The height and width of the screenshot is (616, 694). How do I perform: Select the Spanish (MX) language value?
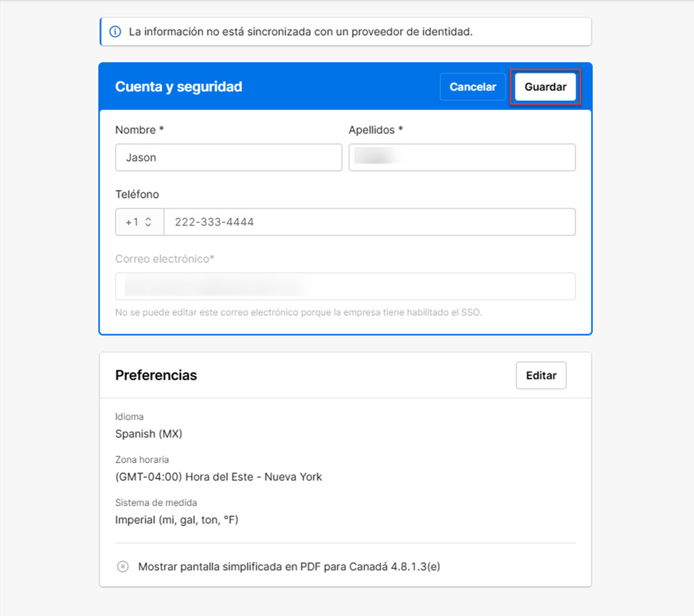point(149,434)
